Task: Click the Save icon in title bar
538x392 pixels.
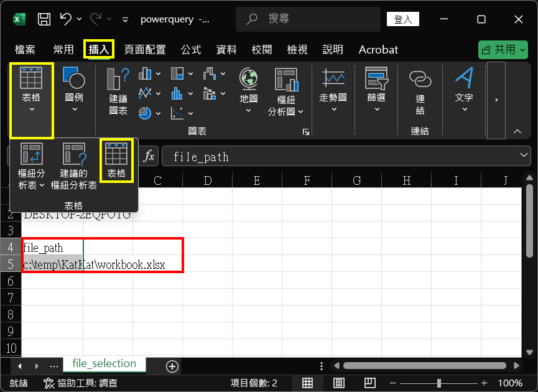Action: (x=44, y=19)
